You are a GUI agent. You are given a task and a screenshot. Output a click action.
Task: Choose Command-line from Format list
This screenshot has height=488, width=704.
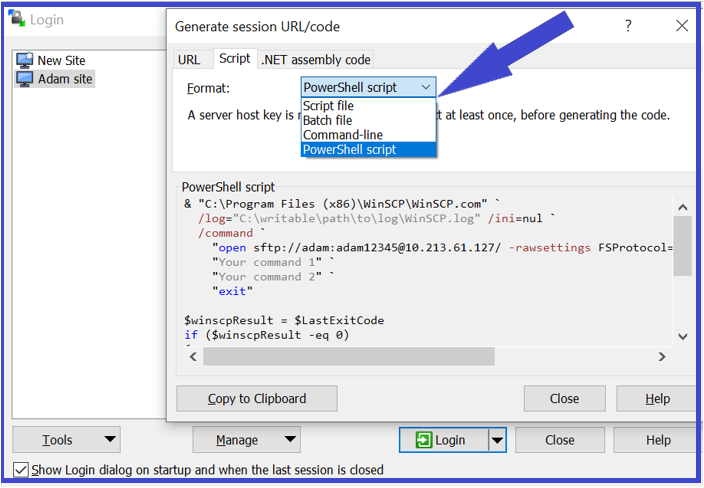coord(368,135)
